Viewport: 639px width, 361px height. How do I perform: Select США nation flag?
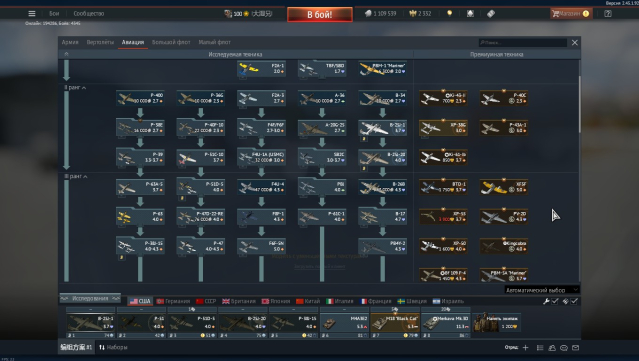point(140,301)
